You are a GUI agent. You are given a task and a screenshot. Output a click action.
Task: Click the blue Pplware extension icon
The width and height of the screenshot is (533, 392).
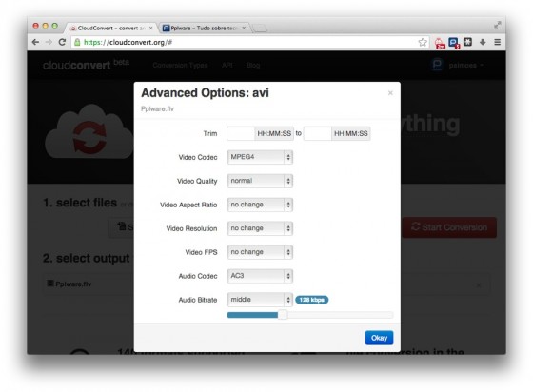tap(453, 43)
